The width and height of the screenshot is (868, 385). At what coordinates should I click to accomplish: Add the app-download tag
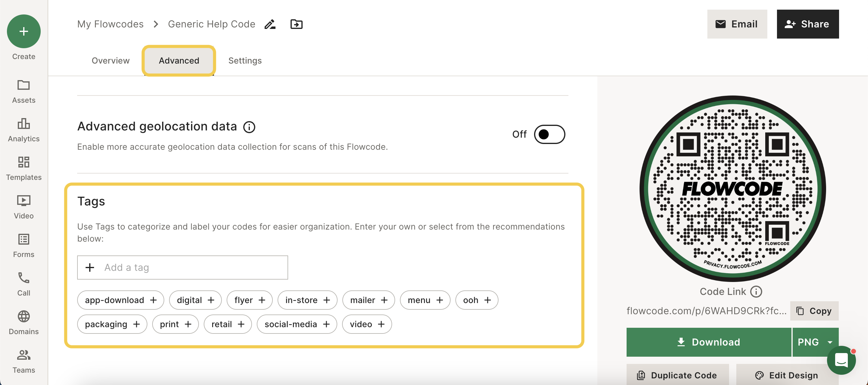(x=121, y=300)
